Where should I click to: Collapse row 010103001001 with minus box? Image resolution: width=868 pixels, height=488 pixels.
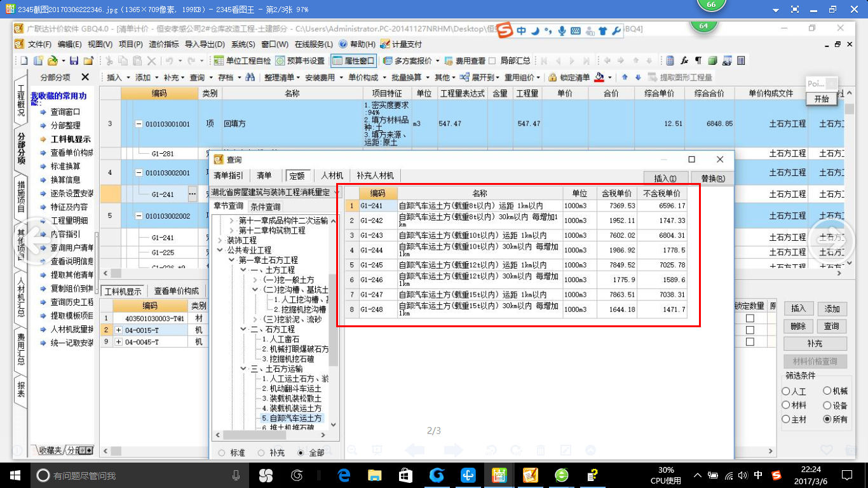click(x=139, y=124)
